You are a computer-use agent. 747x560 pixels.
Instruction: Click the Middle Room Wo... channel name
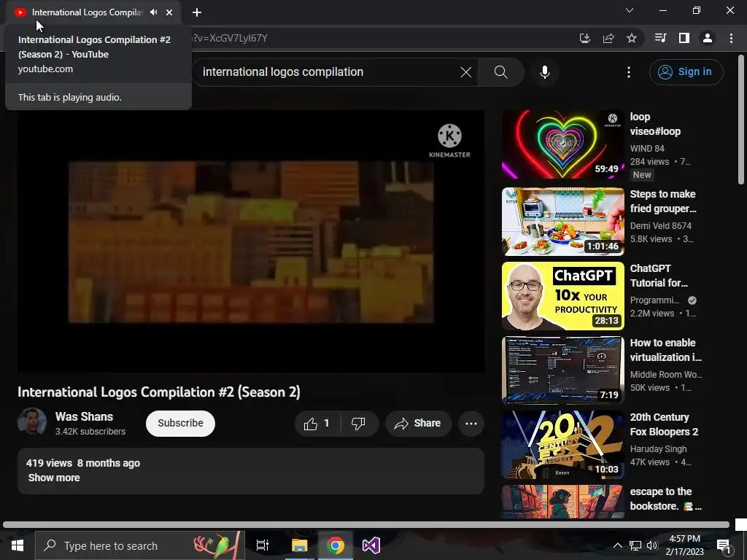pyautogui.click(x=666, y=375)
